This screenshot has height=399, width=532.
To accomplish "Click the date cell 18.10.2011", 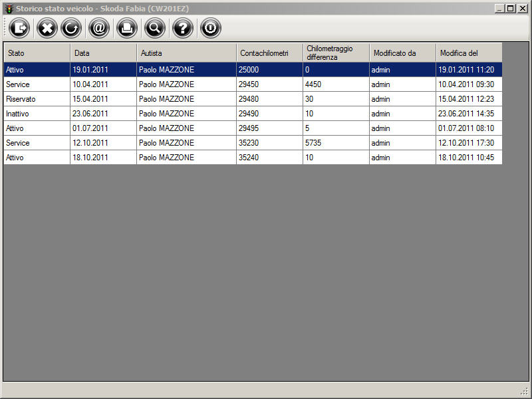I will [x=104, y=157].
